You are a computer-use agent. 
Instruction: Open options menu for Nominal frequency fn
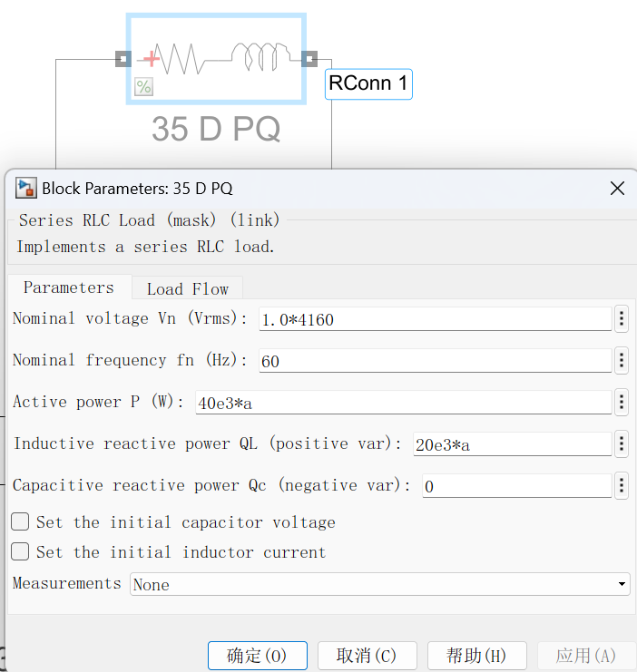pyautogui.click(x=622, y=360)
